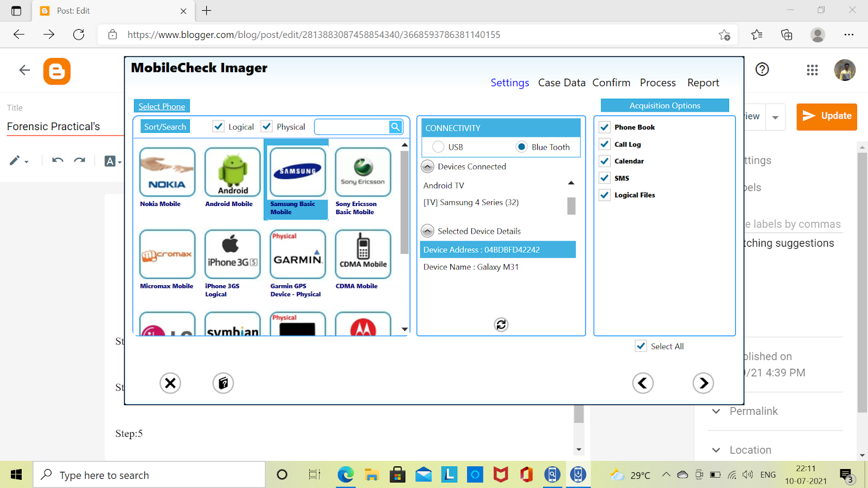Viewport: 868px width, 488px height.
Task: Open the Confirm tab
Action: [611, 83]
